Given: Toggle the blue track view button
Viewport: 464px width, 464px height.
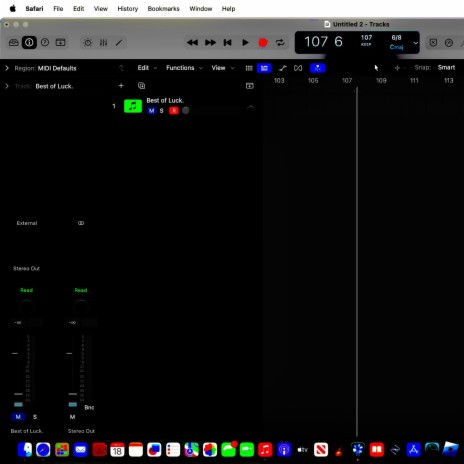Looking at the screenshot, I should (x=264, y=68).
